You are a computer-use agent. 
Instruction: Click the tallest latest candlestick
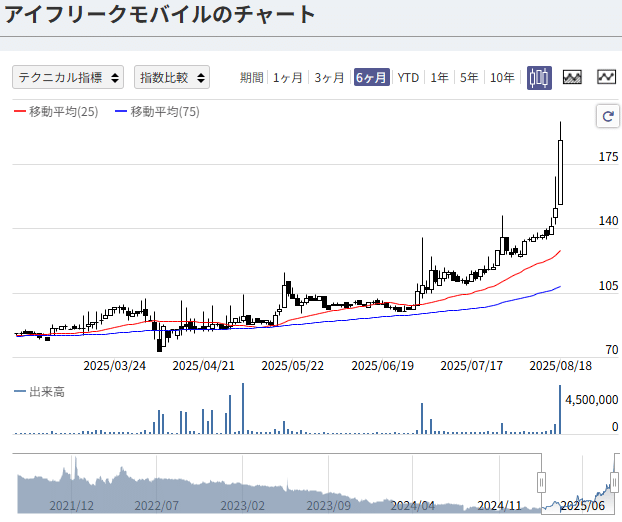pos(561,172)
